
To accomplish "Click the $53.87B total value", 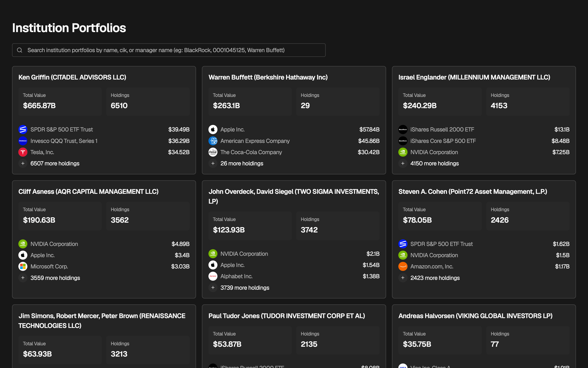I will coord(227,344).
